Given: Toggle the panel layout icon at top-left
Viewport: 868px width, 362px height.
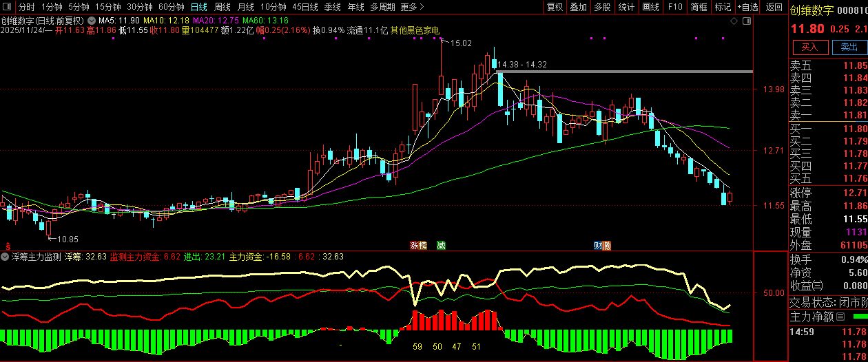Looking at the screenshot, I should (8, 7).
